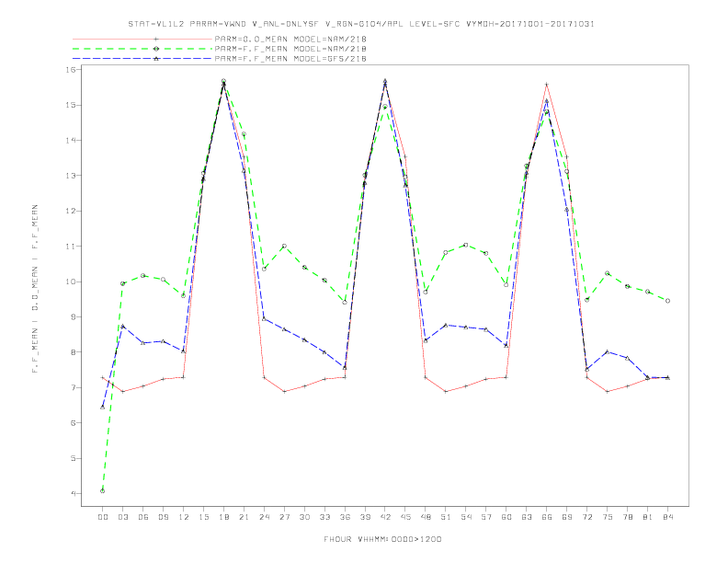The height and width of the screenshot is (563, 728).
Task: Click x-axis tick label 39
Action: click(x=365, y=517)
